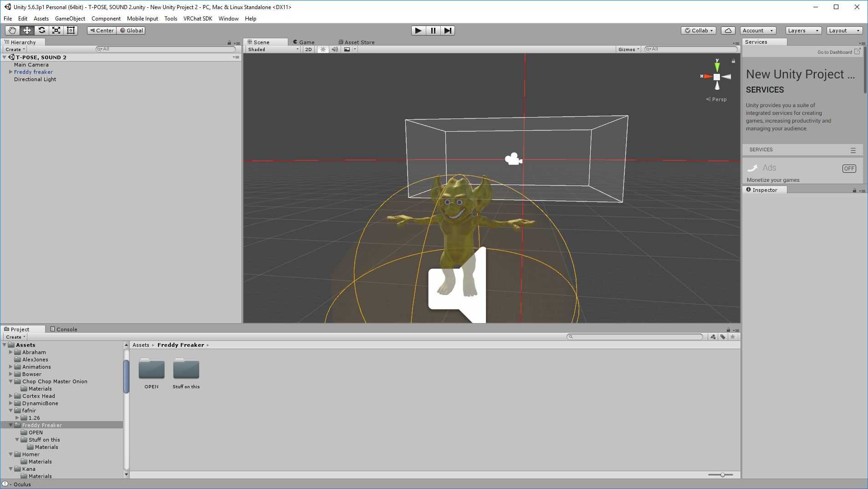Expand Freddy freaker in Hierarchy
Viewport: 868px width, 489px height.
tap(10, 72)
